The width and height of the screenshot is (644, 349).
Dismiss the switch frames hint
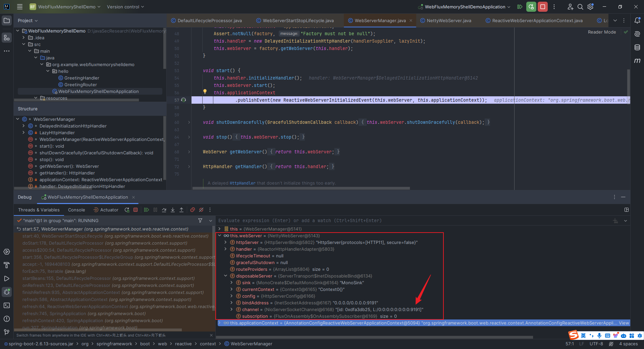[211, 335]
